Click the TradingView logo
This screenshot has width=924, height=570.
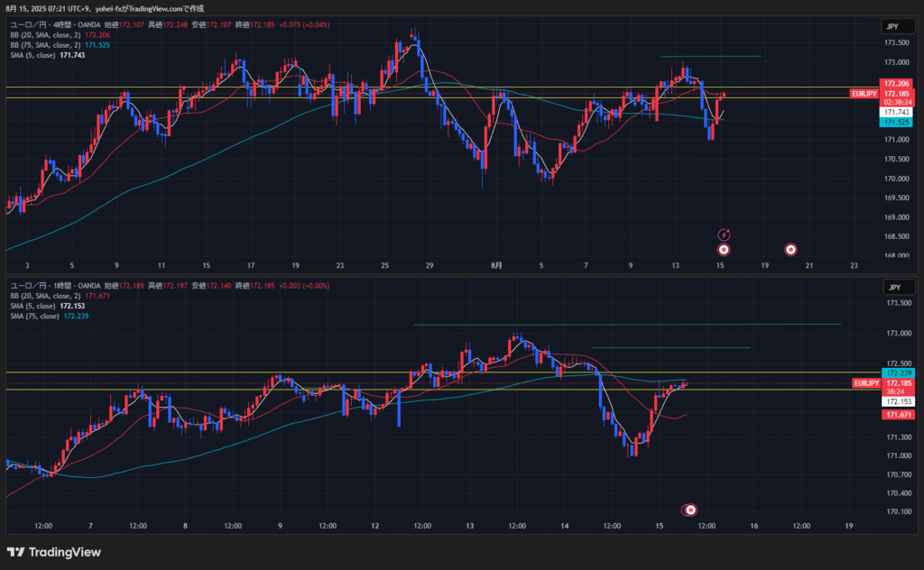54,552
